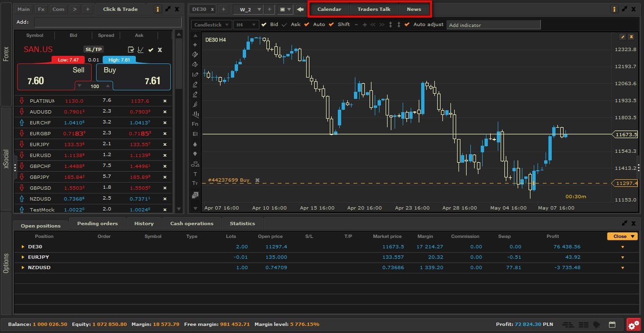644x333 pixels.
Task: Expand the DE30 open position row
Action: coord(22,247)
